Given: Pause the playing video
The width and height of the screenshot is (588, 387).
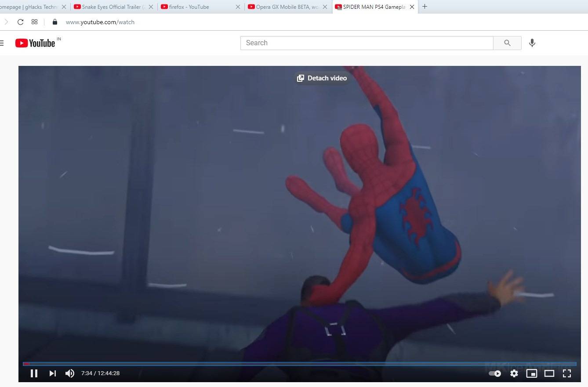Looking at the screenshot, I should pyautogui.click(x=34, y=373).
